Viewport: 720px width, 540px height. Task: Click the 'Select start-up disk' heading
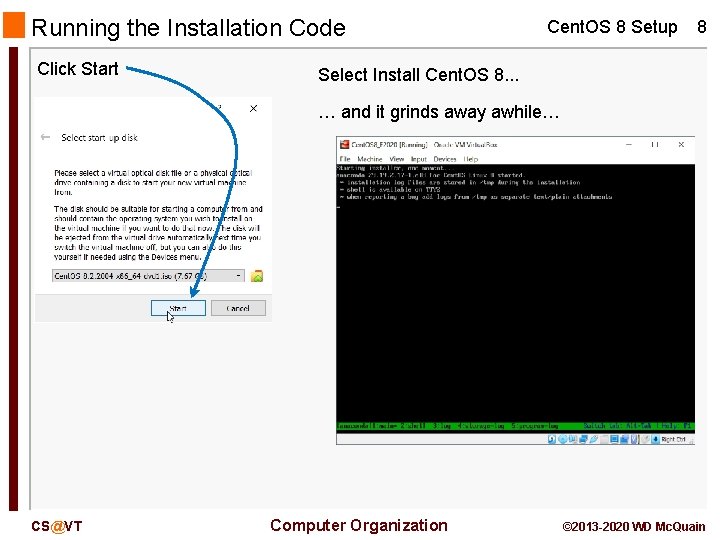coord(100,137)
